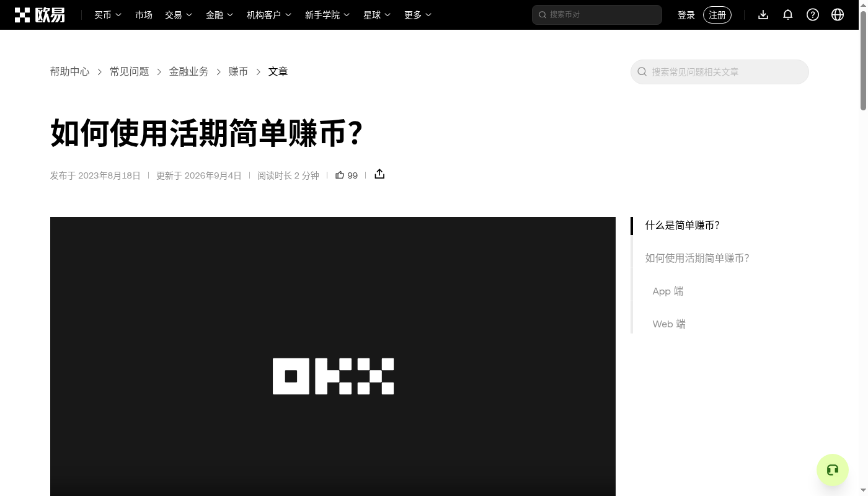Viewport: 868px width, 496px height.
Task: Open the notifications bell icon
Action: (788, 15)
